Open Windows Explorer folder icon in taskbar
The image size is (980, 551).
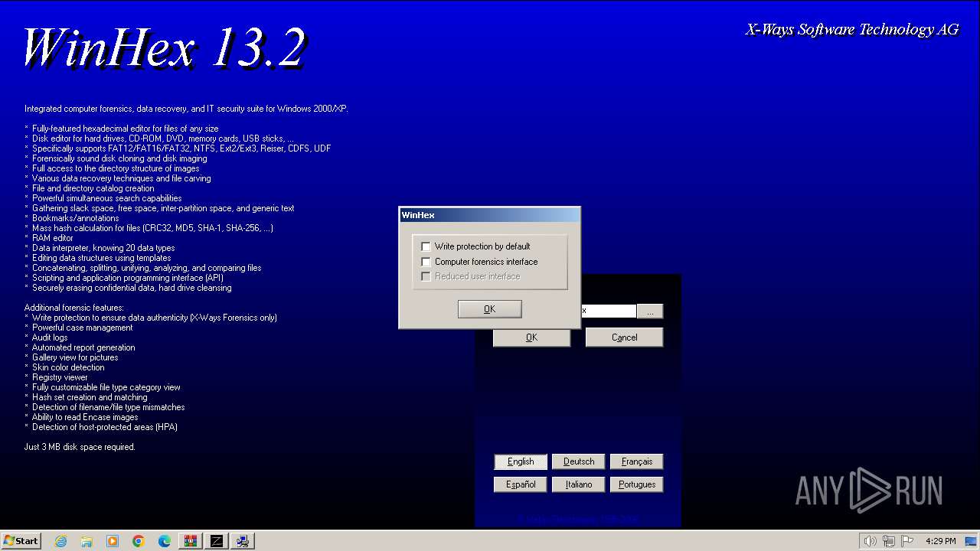coord(87,541)
